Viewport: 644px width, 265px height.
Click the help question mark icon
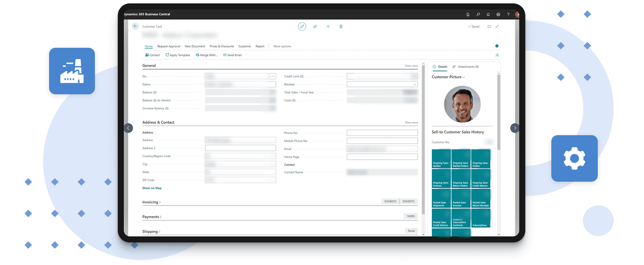tap(508, 14)
